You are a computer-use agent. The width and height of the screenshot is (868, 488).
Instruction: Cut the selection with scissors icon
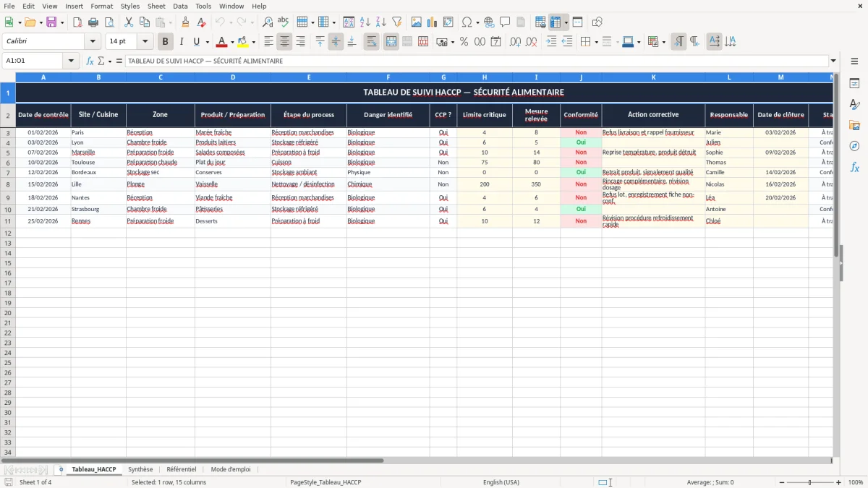pyautogui.click(x=129, y=22)
